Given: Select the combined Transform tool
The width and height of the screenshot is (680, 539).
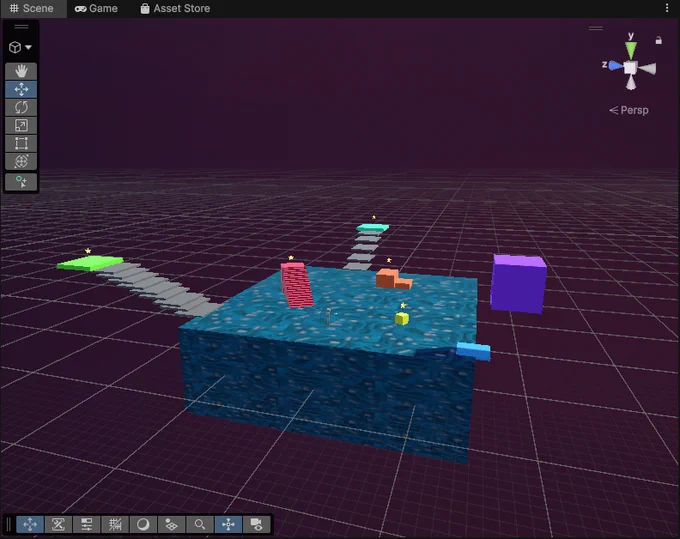Looking at the screenshot, I should coord(21,161).
